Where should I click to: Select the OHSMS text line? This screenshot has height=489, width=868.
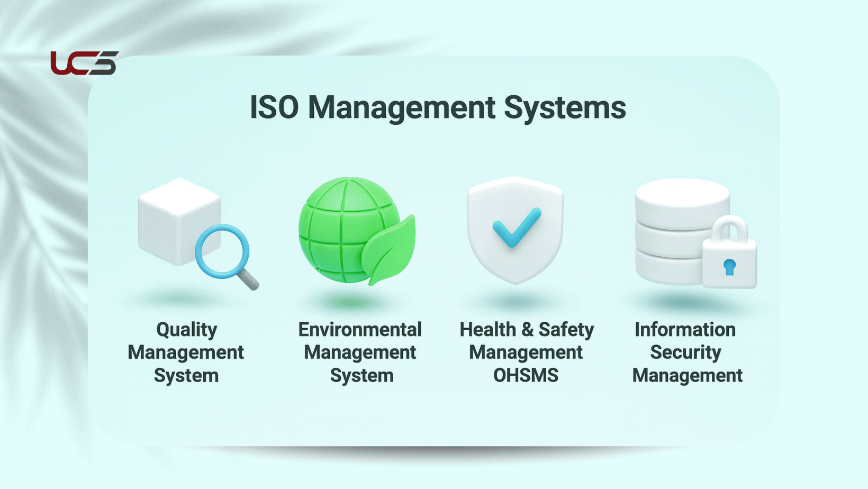[527, 375]
